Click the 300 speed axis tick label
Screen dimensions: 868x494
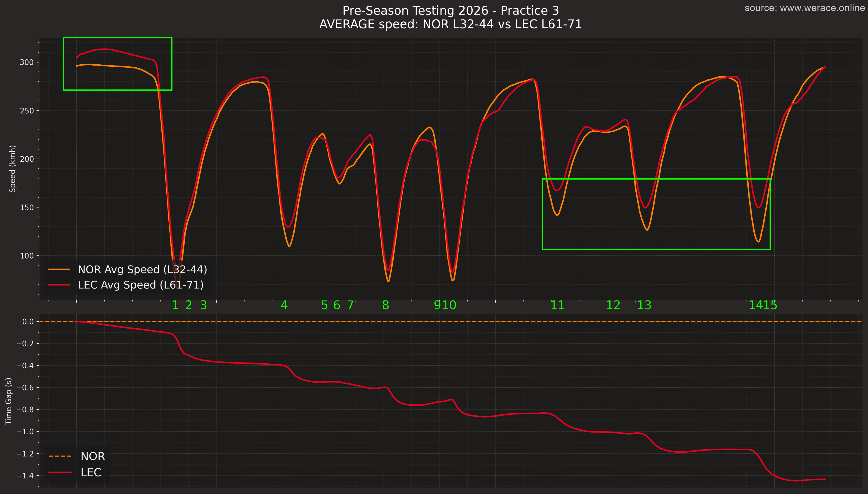tap(27, 62)
